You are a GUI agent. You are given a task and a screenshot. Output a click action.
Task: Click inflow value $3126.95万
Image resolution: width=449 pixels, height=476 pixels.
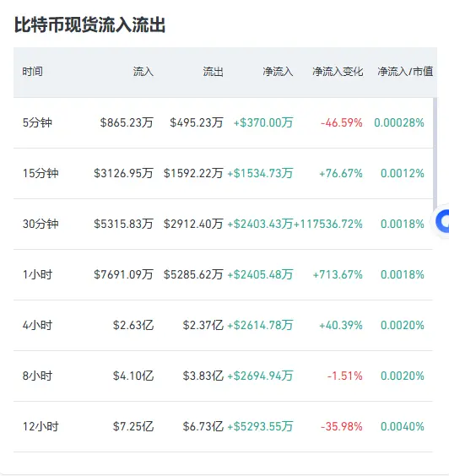123,173
